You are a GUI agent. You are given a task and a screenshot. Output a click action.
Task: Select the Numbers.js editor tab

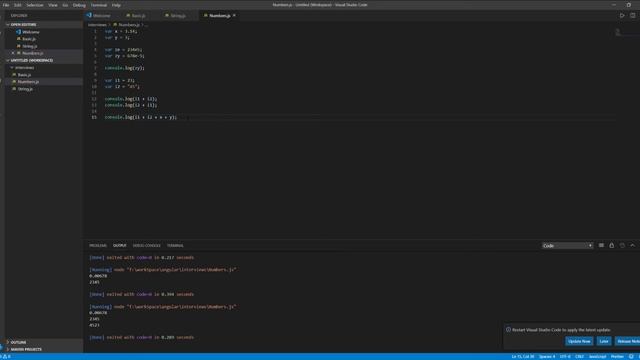point(220,16)
